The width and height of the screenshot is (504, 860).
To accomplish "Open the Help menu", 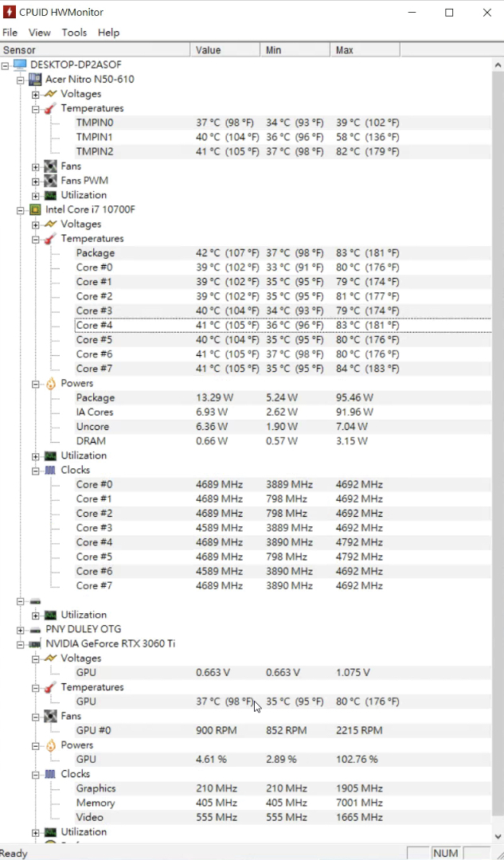I will pos(108,33).
